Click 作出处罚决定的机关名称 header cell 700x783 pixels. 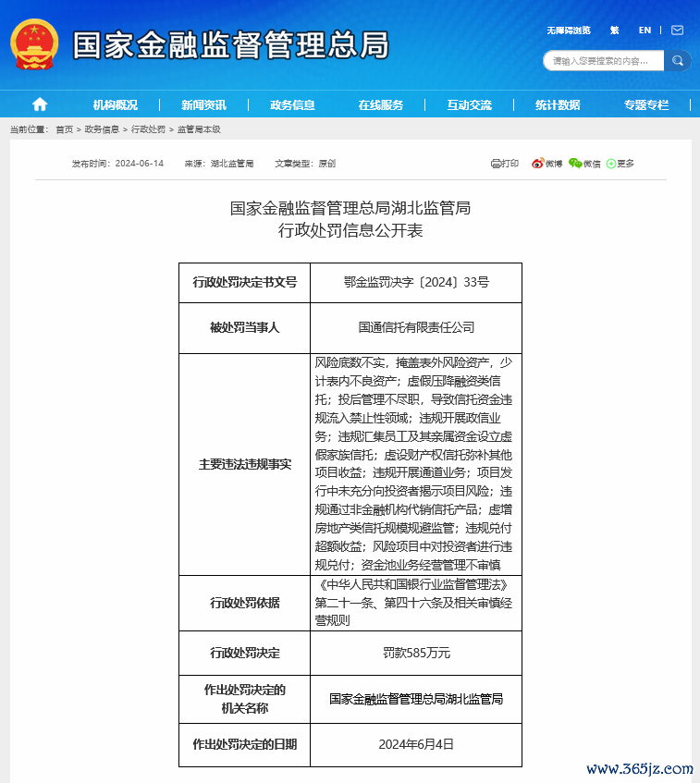point(245,699)
